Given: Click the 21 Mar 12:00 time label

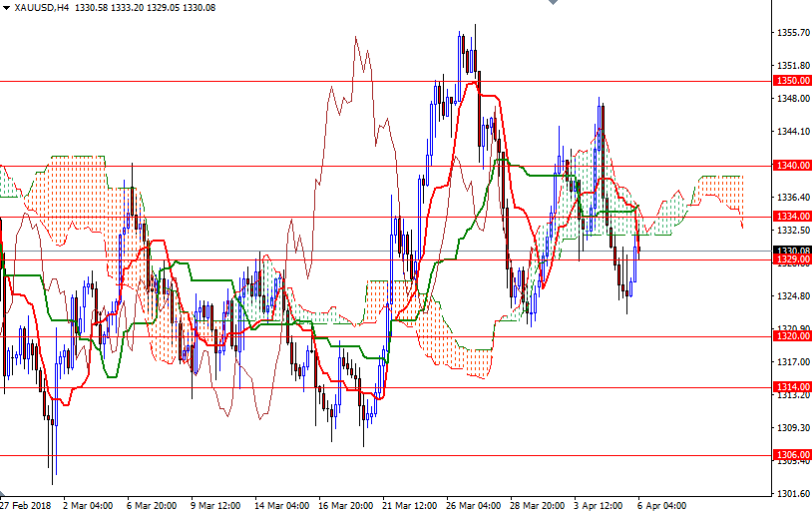Looking at the screenshot, I should 410,505.
